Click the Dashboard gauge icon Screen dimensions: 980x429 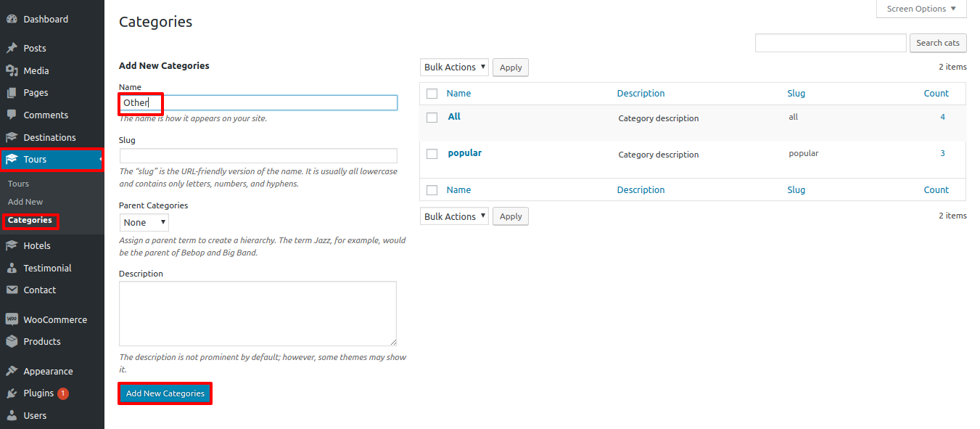coord(12,19)
